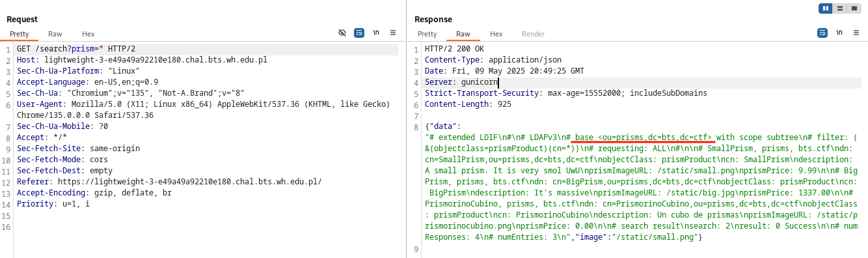Click the Sec-Fetch-Mode: cors line
This screenshot has height=258, width=868.
64,160
